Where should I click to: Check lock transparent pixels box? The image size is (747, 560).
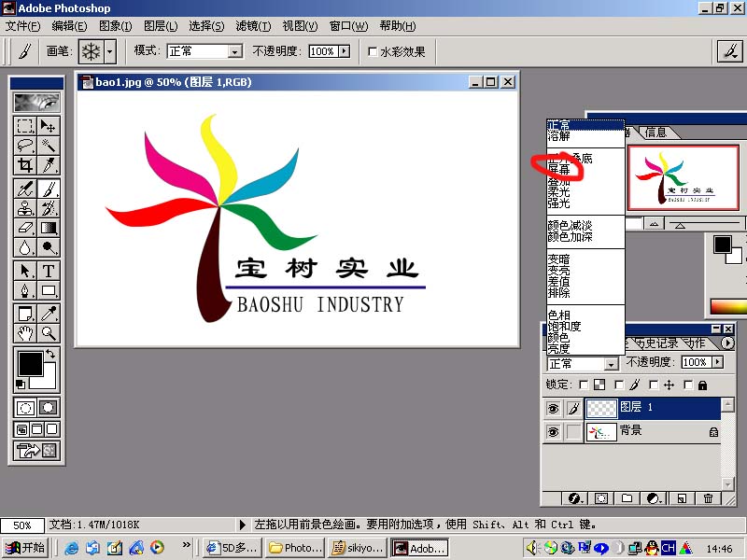[583, 385]
